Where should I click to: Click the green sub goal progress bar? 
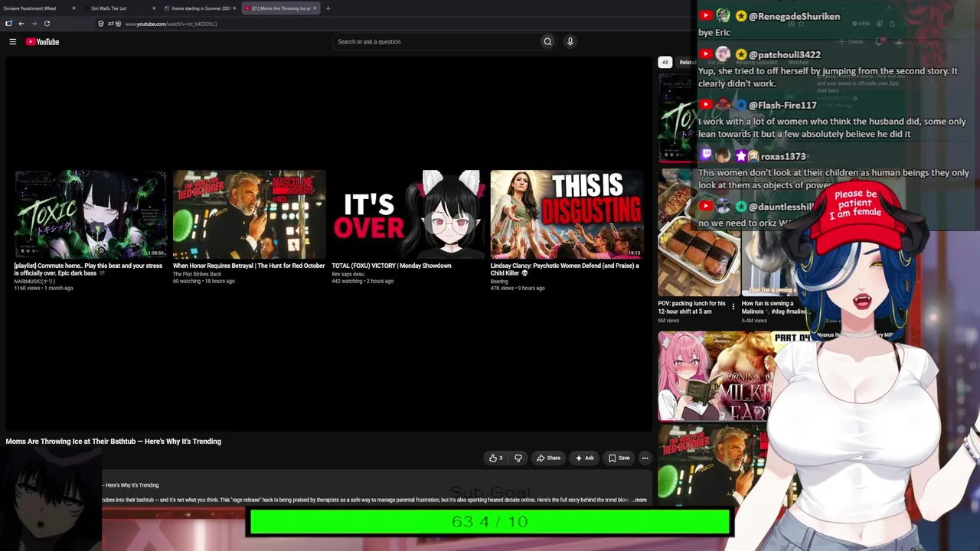click(490, 522)
